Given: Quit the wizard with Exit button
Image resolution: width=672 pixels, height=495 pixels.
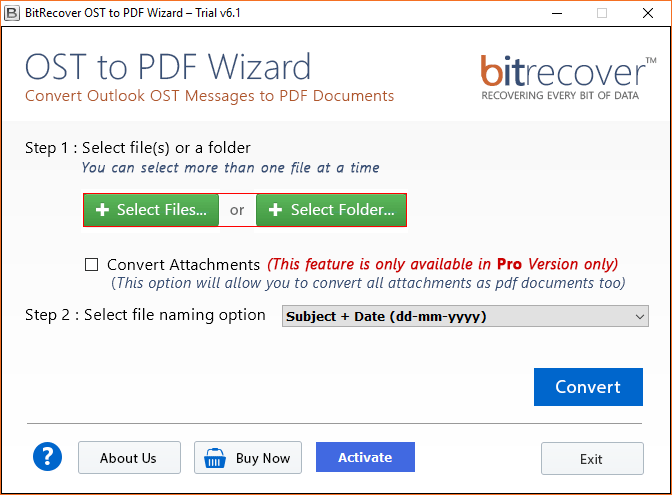Looking at the screenshot, I should (592, 459).
